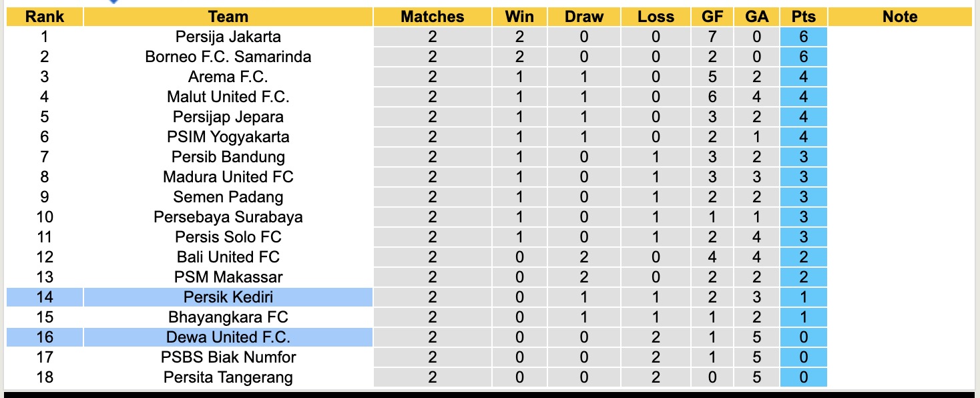The height and width of the screenshot is (398, 980).
Task: Select the Matches column header
Action: 432,17
